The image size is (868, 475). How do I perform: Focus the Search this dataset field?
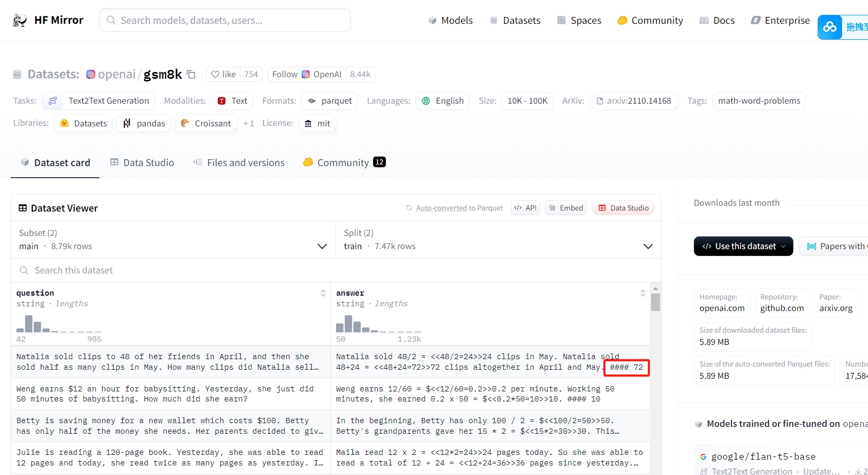click(x=336, y=270)
